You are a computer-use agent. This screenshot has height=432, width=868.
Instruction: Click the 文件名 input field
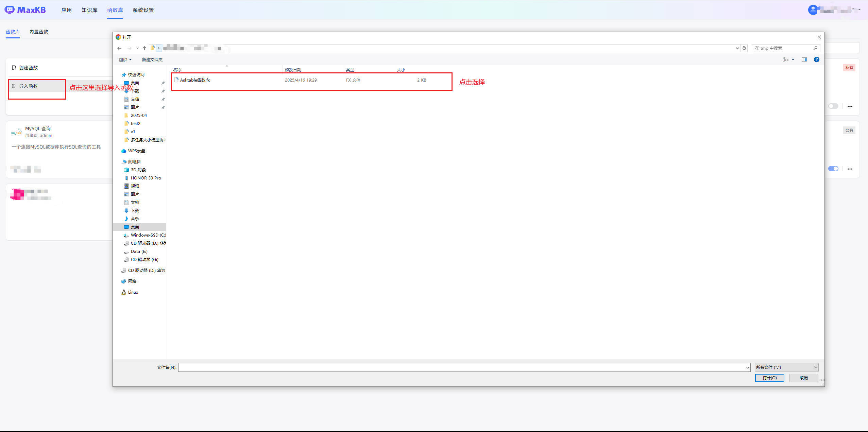point(462,367)
